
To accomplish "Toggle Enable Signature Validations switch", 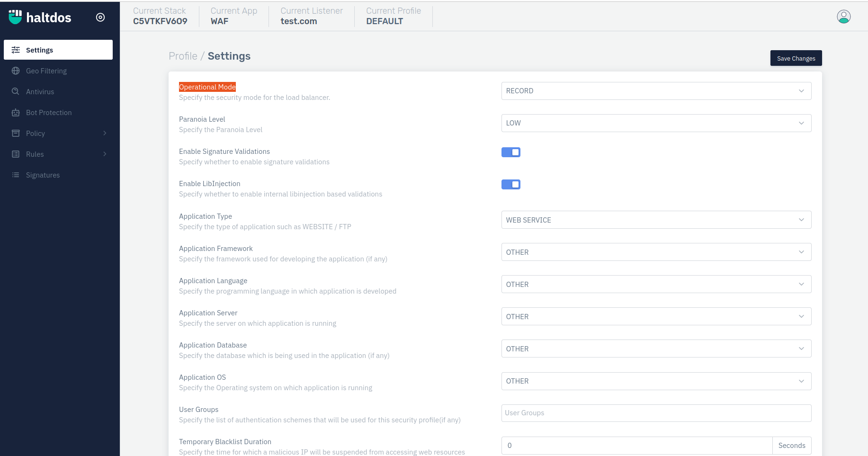I will tap(510, 152).
